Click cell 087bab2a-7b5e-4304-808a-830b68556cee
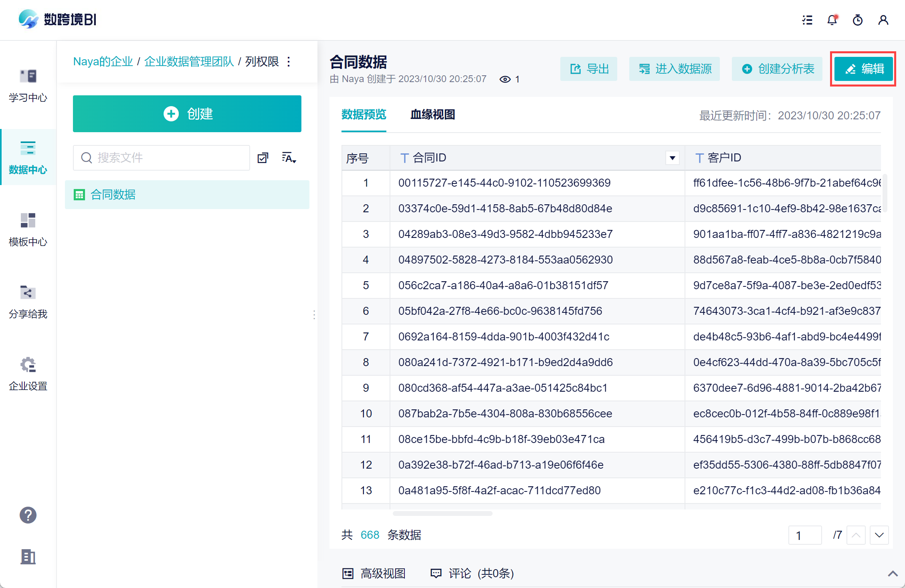905x588 pixels. pyautogui.click(x=537, y=414)
